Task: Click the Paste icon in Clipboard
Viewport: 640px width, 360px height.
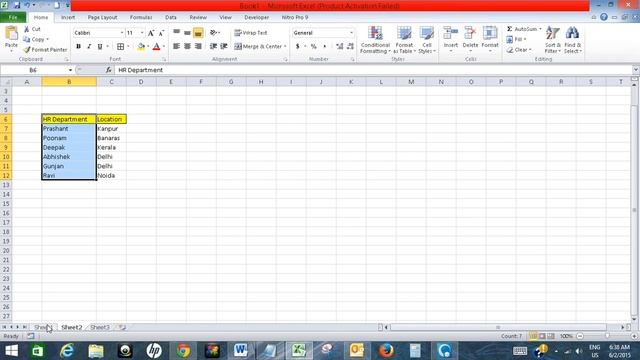Action: tap(11, 33)
